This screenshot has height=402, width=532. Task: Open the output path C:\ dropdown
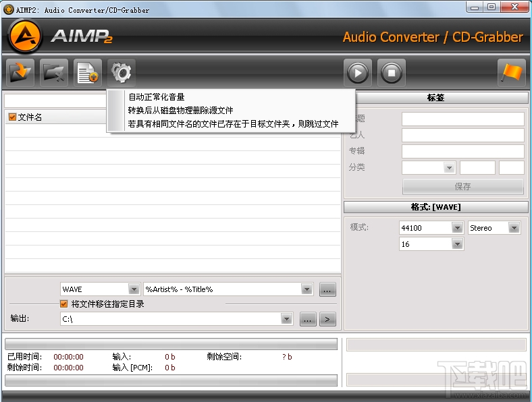(x=287, y=319)
